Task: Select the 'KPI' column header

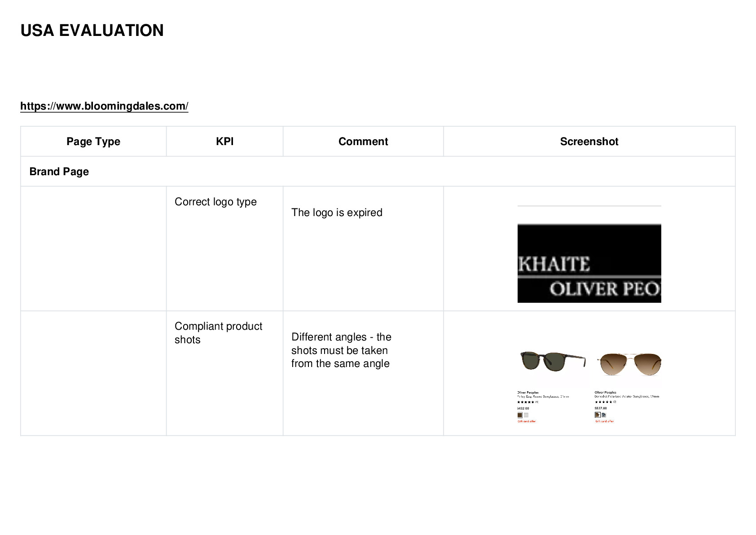Action: pos(224,141)
